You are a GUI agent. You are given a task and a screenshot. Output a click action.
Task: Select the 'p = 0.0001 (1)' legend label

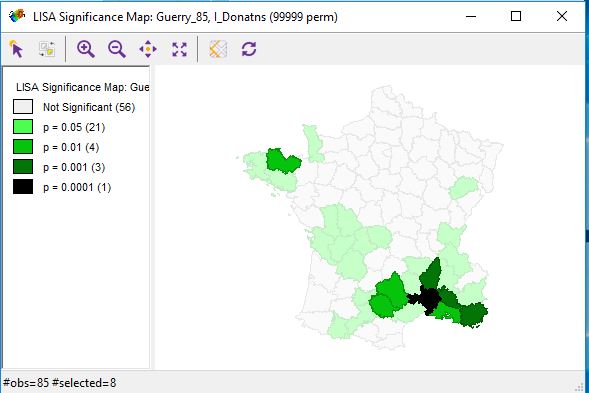point(77,187)
